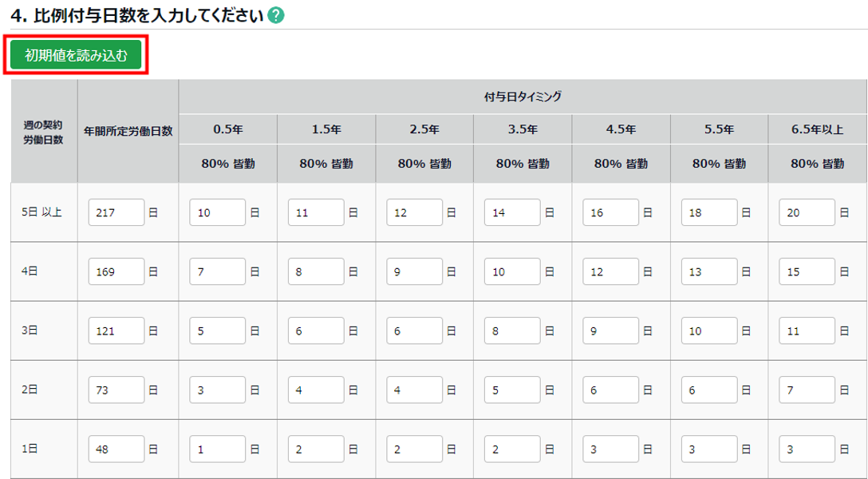The height and width of the screenshot is (479, 868).
Task: Click the 初期値を読み込む button
Action: 76,56
